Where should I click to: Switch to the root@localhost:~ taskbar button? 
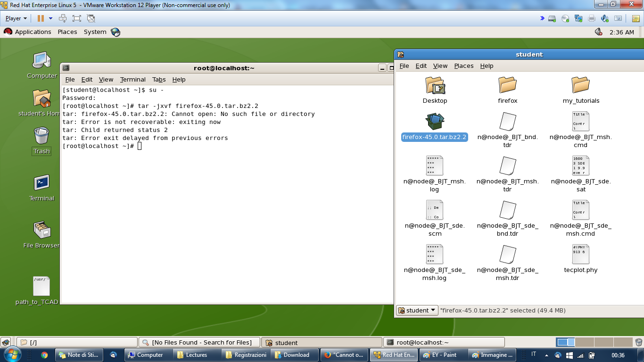[444, 342]
